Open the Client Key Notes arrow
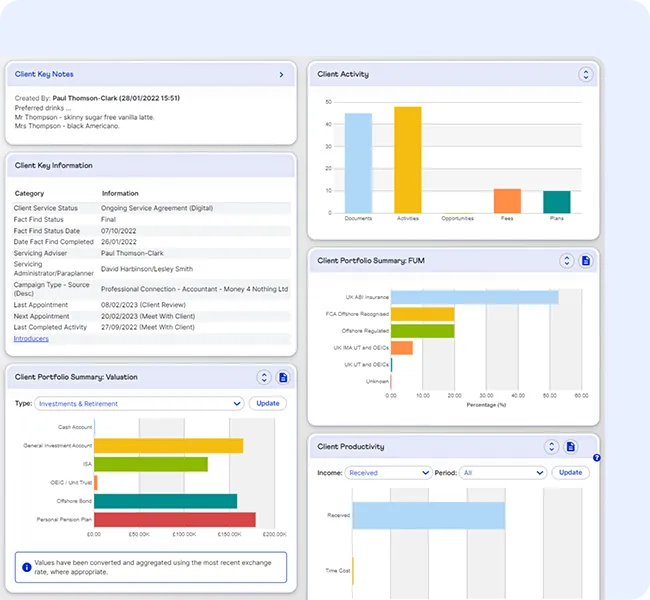The width and height of the screenshot is (650, 600). [281, 75]
